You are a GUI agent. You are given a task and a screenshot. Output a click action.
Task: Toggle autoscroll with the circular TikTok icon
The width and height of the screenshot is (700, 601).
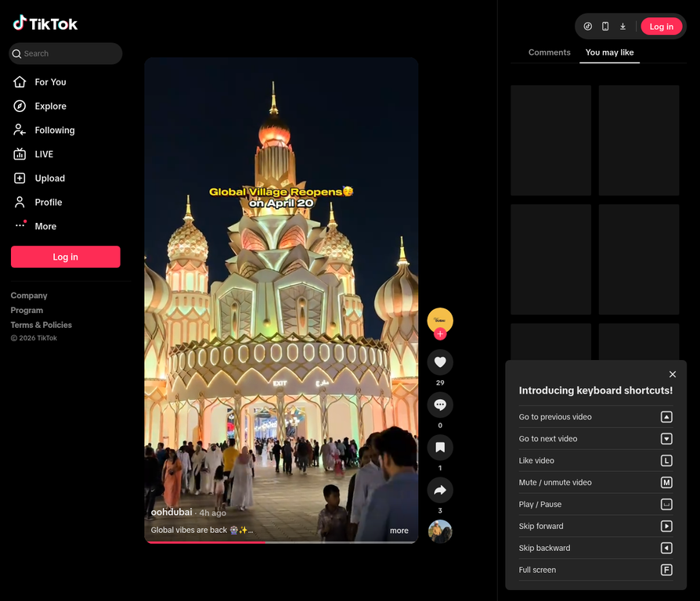pyautogui.click(x=587, y=26)
